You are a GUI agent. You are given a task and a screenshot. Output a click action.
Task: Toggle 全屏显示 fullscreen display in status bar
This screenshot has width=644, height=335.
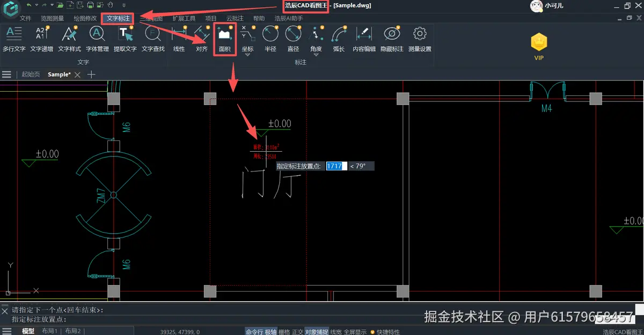(355, 332)
